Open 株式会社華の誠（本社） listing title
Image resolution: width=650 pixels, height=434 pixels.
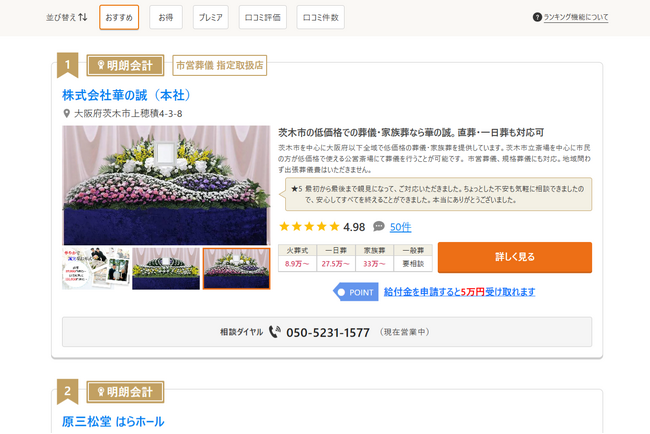coord(127,95)
